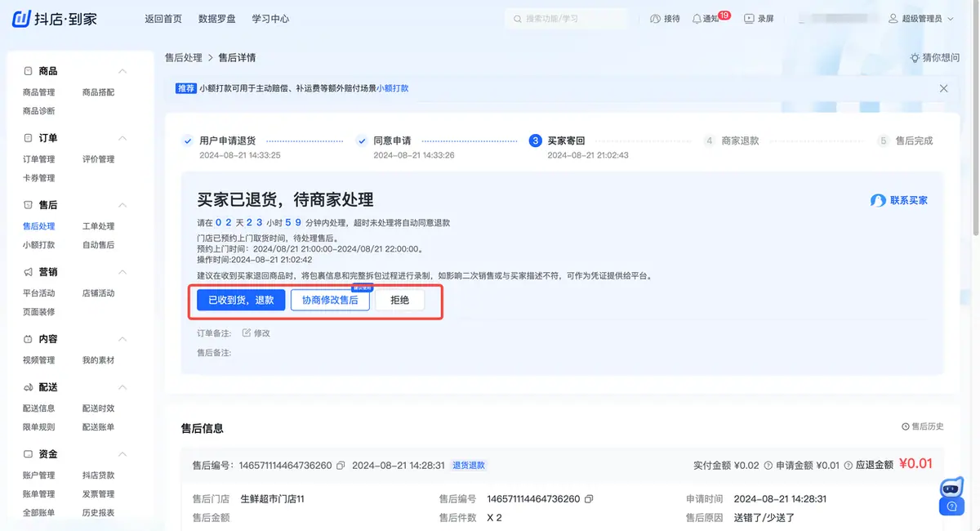Open 商品管理 in the sidebar
Screen dimensions: 980x531
click(39, 92)
